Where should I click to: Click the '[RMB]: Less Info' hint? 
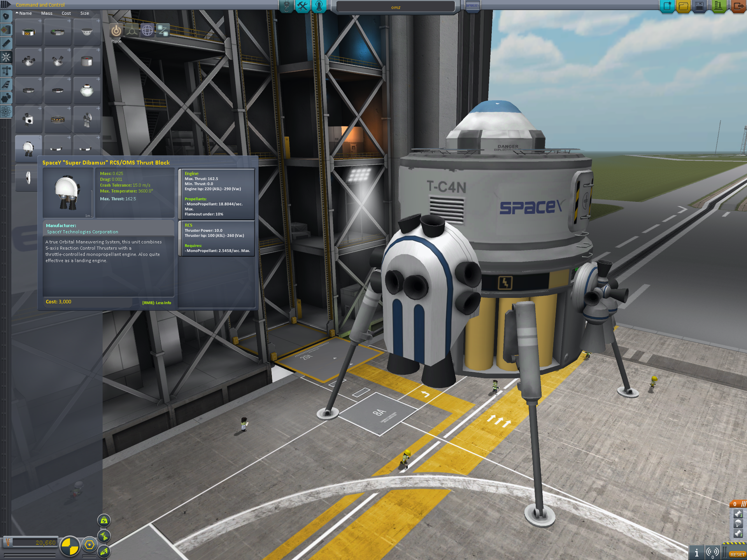156,303
